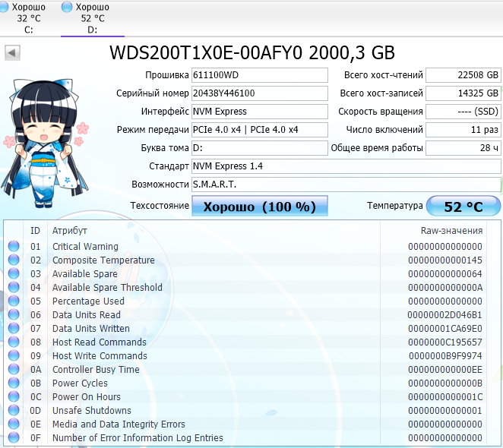This screenshot has height=448, width=503.
Task: Click the transfer mode field PCIe 4.0 x4
Action: pos(260,130)
